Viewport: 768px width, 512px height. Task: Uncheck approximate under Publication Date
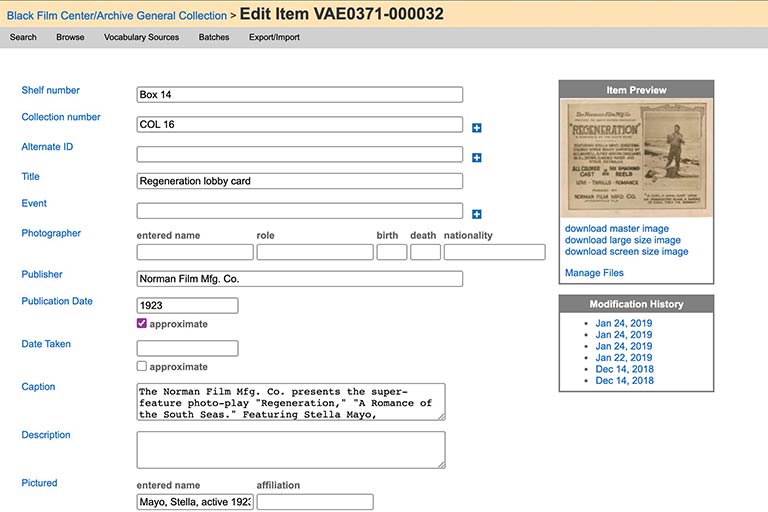tap(142, 324)
